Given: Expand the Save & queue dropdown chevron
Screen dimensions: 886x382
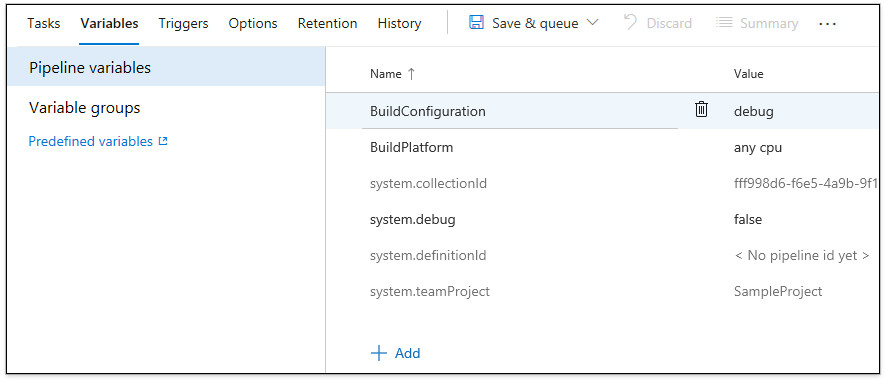Looking at the screenshot, I should pyautogui.click(x=592, y=23).
